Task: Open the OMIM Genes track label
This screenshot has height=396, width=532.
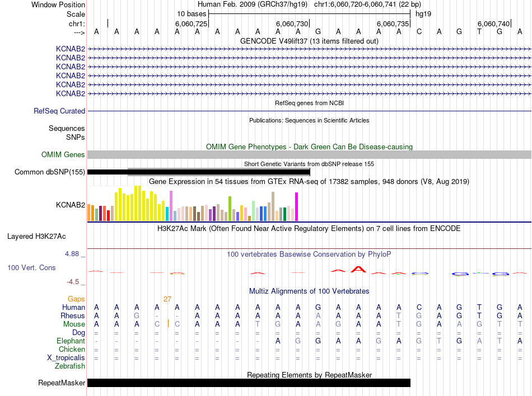Action: click(63, 155)
